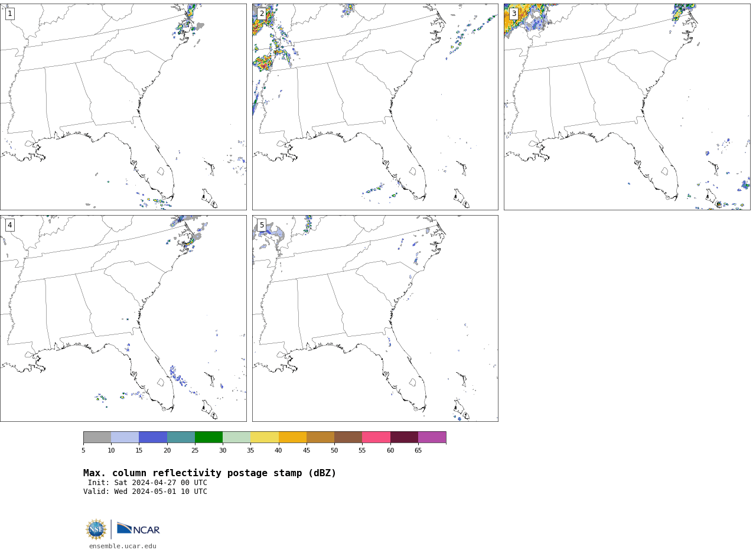
Task: Open ensemble member 2 map panel
Action: (375, 107)
